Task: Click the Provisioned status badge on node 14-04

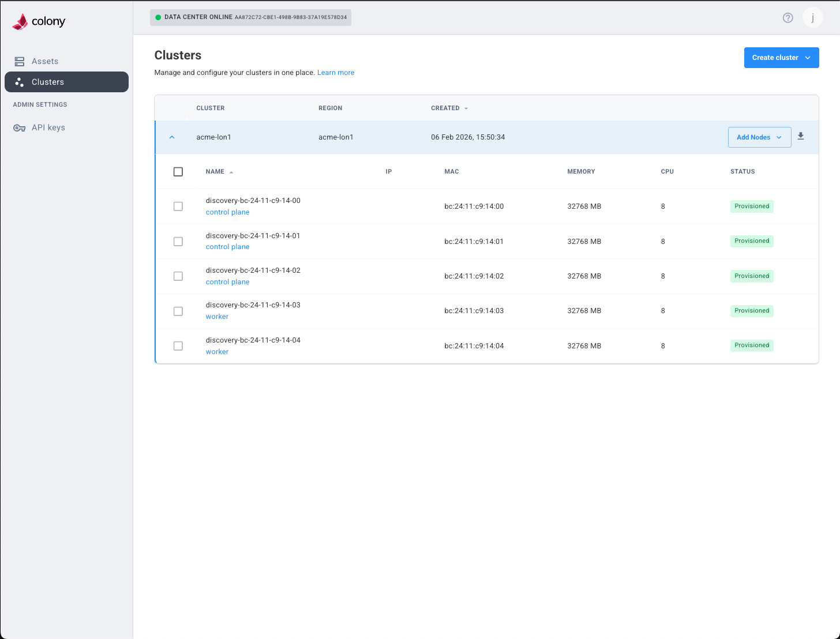Action: pyautogui.click(x=752, y=345)
